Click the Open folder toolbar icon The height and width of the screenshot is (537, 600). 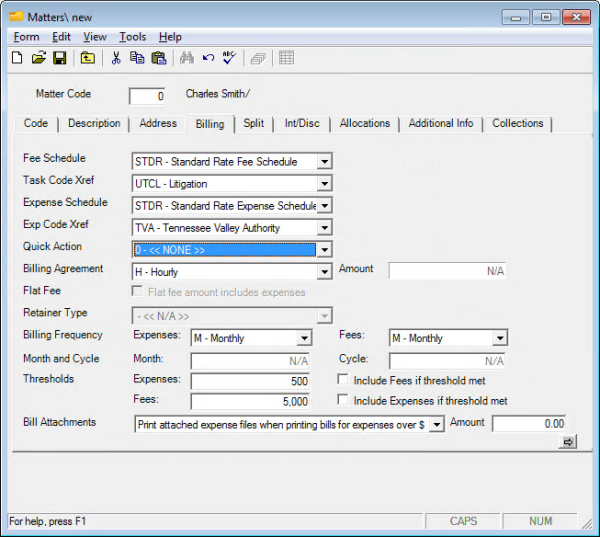coord(39,58)
